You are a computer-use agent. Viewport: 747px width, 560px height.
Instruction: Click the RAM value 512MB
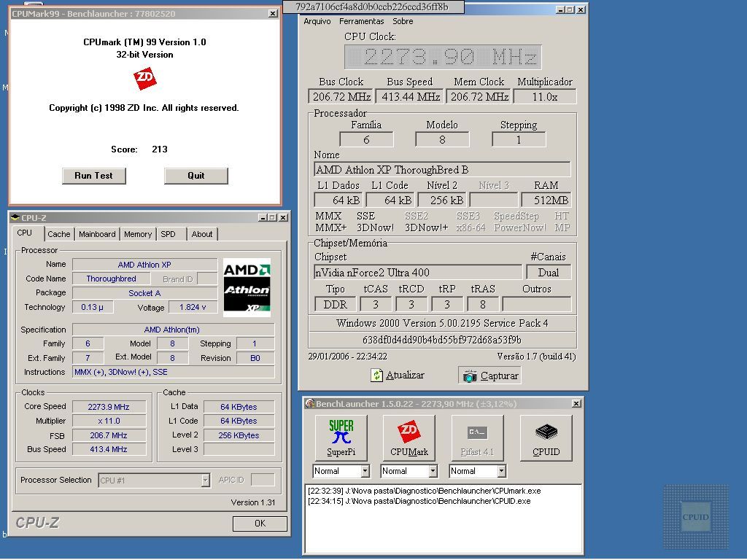click(546, 200)
